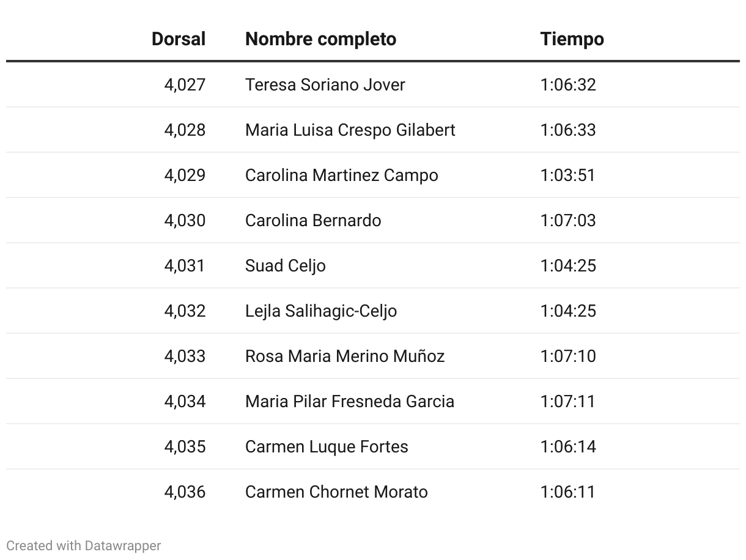Select the name Maria Luisa Crespo Gilabert
The width and height of the screenshot is (746, 560).
click(350, 130)
